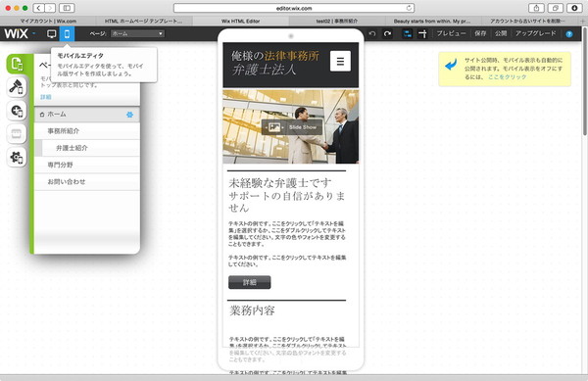588x381 pixels.
Task: Switch to the Wix HTML Editor tab
Action: point(241,21)
